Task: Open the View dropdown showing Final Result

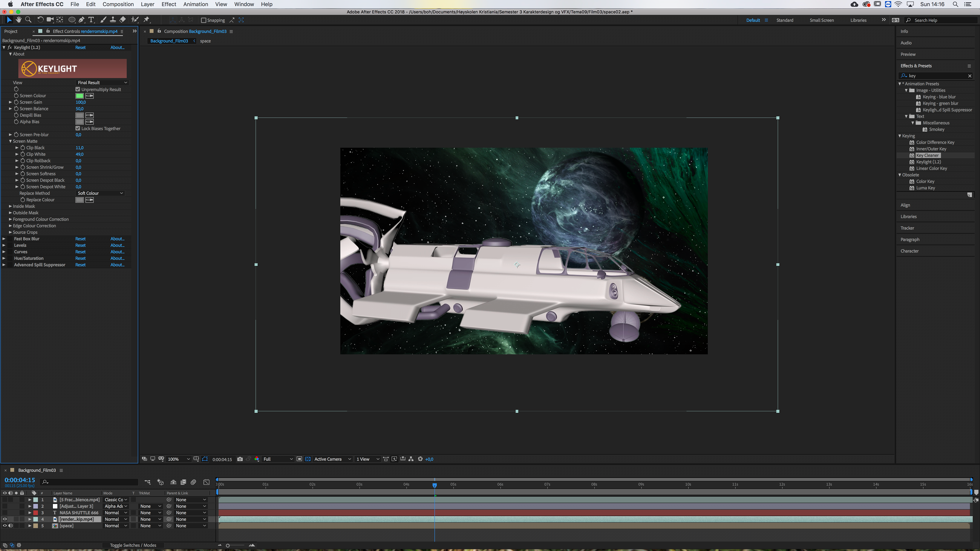Action: [x=102, y=82]
